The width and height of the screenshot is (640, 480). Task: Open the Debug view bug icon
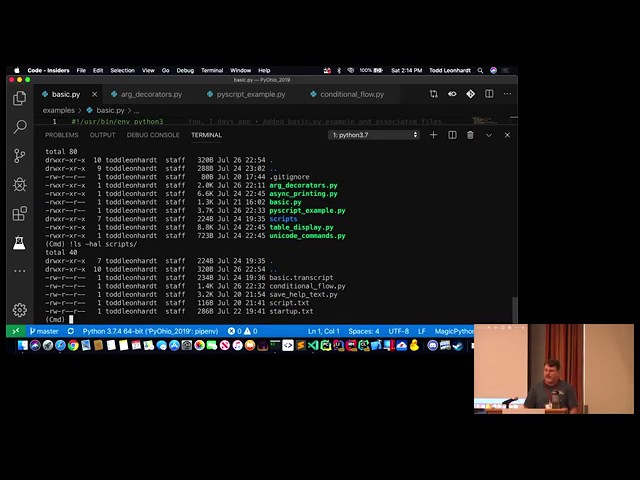pyautogui.click(x=20, y=184)
